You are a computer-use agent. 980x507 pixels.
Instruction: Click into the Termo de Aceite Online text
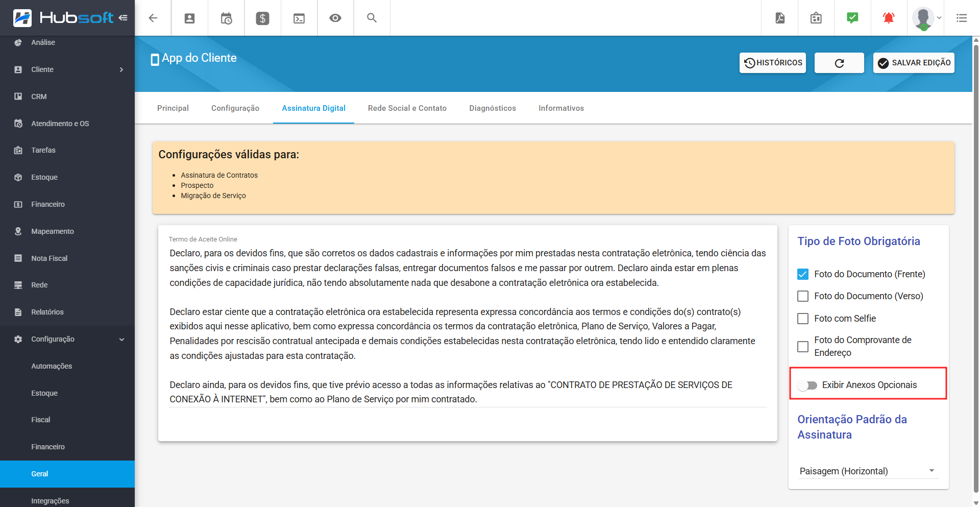(468, 326)
